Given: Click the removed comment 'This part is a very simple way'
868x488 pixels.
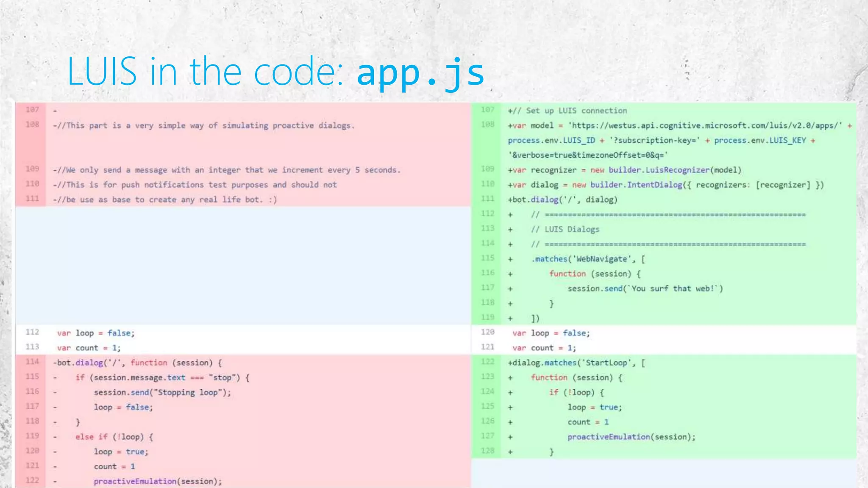Looking at the screenshot, I should pyautogui.click(x=203, y=125).
